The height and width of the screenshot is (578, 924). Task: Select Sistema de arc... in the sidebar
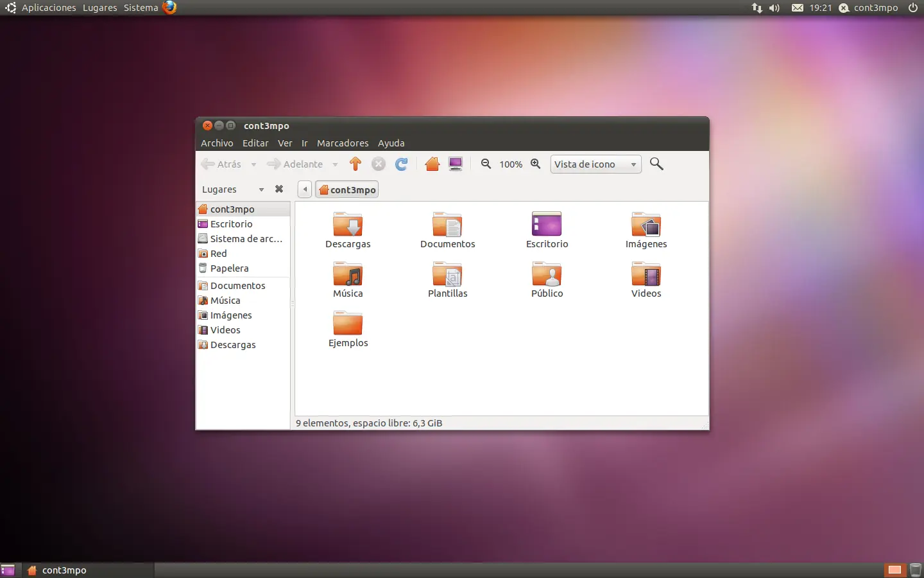coord(243,239)
